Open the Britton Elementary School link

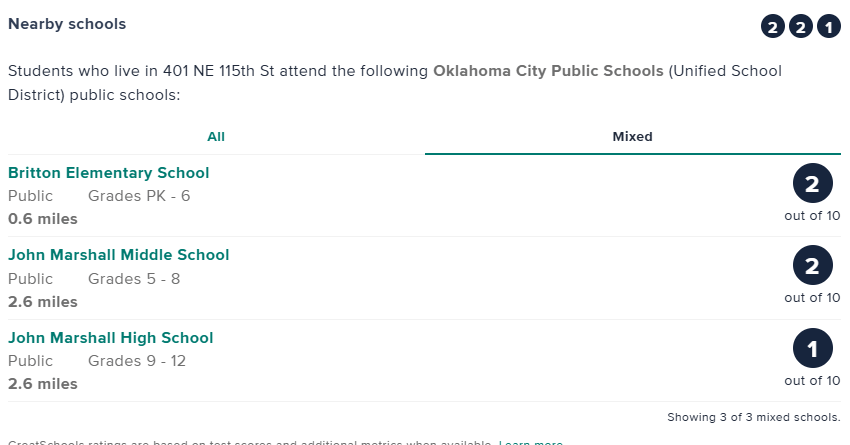pyautogui.click(x=109, y=173)
